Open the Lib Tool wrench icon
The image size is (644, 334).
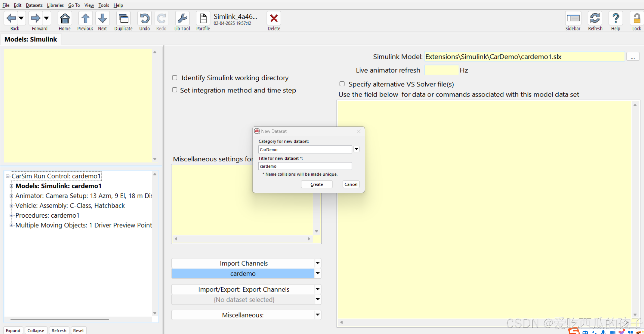[x=182, y=18]
